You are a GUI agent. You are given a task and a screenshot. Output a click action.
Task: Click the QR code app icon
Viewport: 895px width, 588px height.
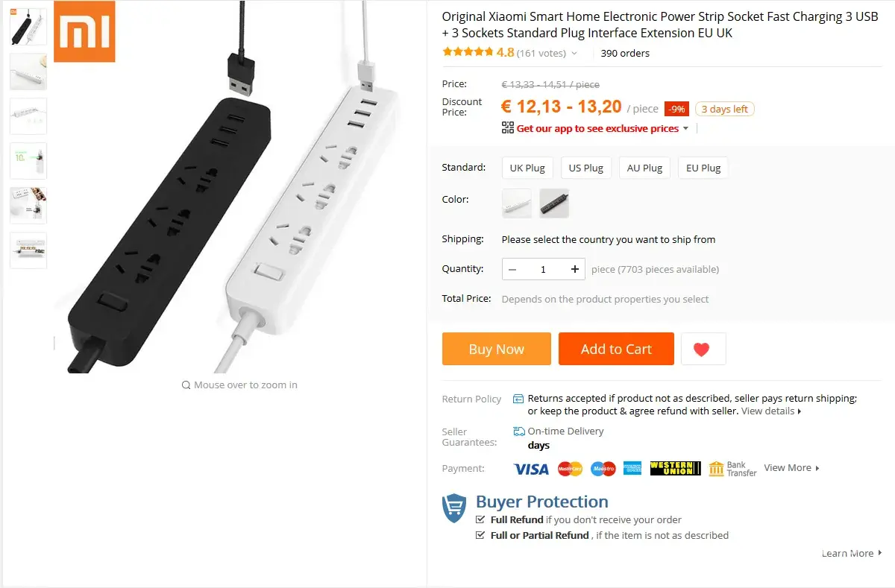508,127
